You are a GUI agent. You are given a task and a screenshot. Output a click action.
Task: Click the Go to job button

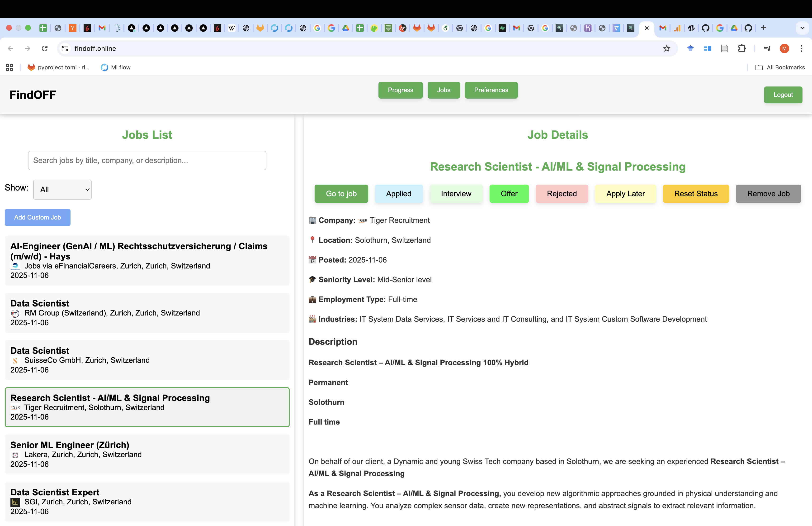341,194
